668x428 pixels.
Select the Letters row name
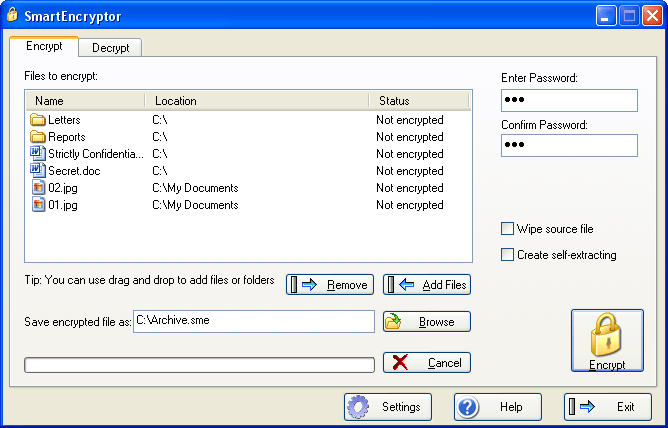pyautogui.click(x=64, y=120)
